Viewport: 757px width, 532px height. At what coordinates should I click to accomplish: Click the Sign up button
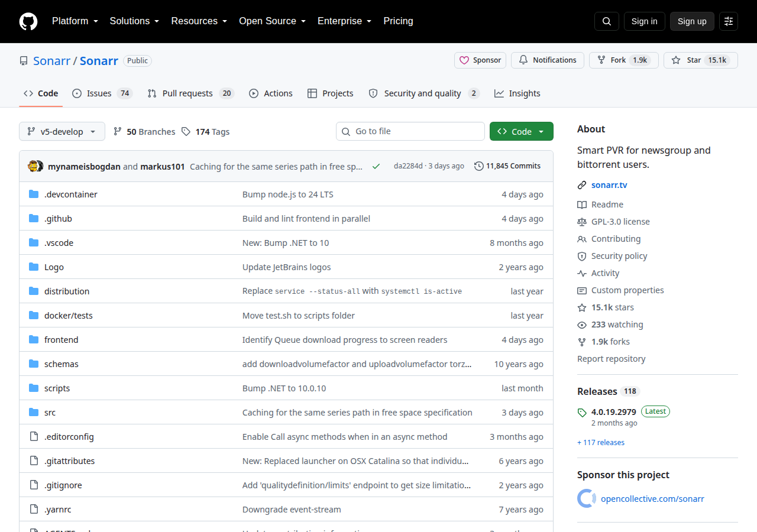[x=692, y=21]
